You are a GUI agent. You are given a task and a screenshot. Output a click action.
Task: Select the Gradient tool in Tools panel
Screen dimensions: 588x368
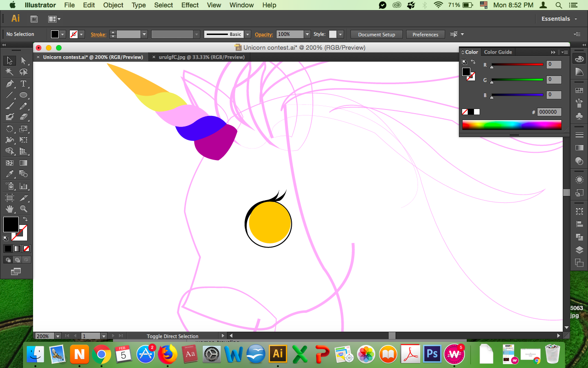coord(23,163)
